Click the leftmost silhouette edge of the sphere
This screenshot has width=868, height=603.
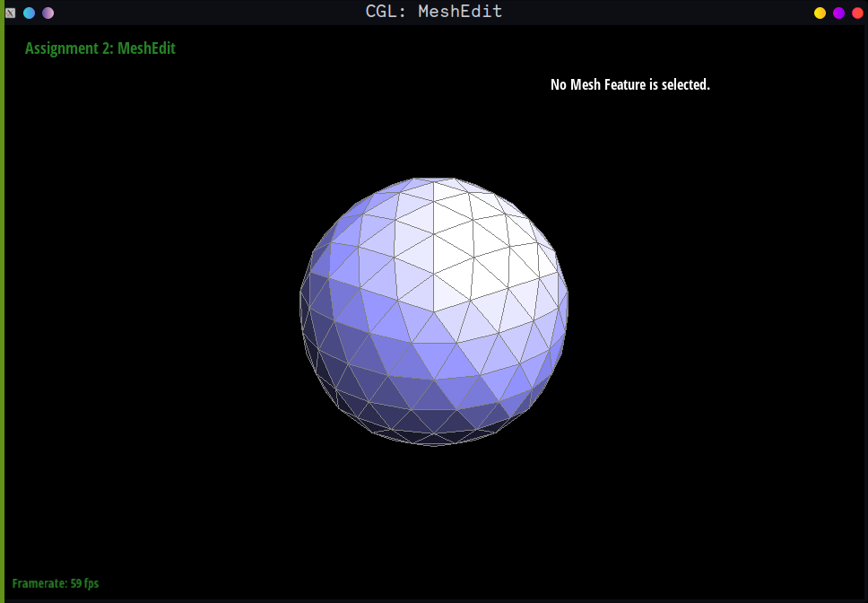click(x=300, y=305)
